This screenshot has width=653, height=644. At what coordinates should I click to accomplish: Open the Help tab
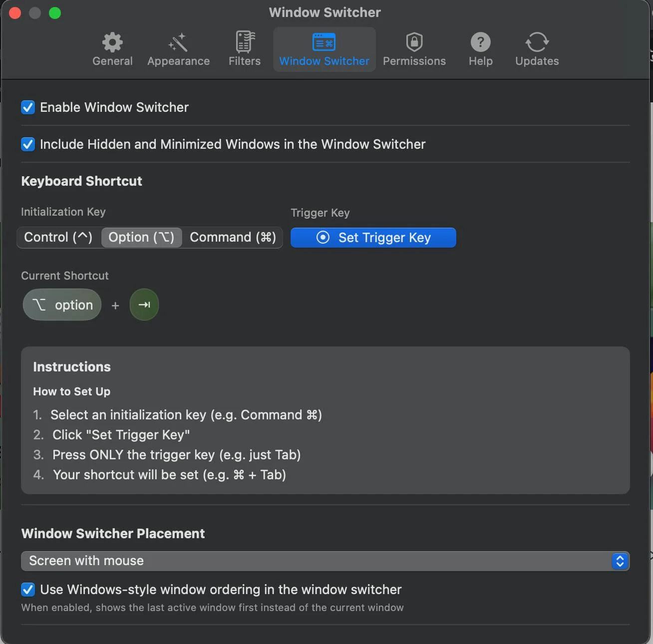[481, 49]
